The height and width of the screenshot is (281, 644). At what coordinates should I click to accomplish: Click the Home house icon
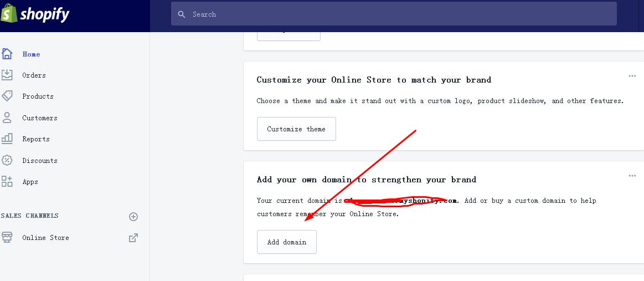(x=7, y=54)
